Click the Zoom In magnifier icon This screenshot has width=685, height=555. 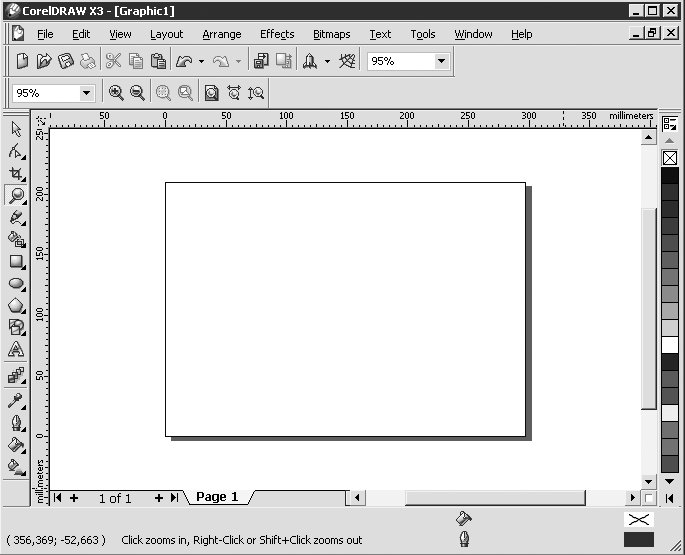pyautogui.click(x=116, y=93)
